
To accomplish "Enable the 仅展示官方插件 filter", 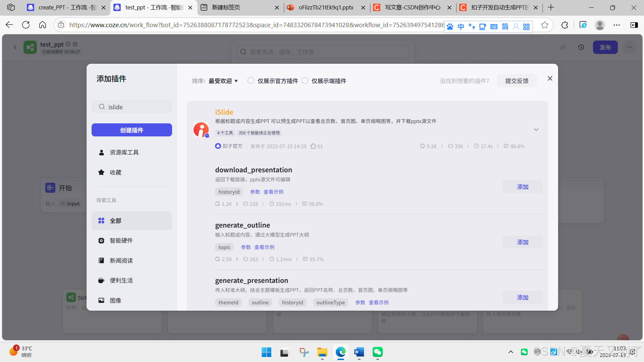I will (x=251, y=80).
